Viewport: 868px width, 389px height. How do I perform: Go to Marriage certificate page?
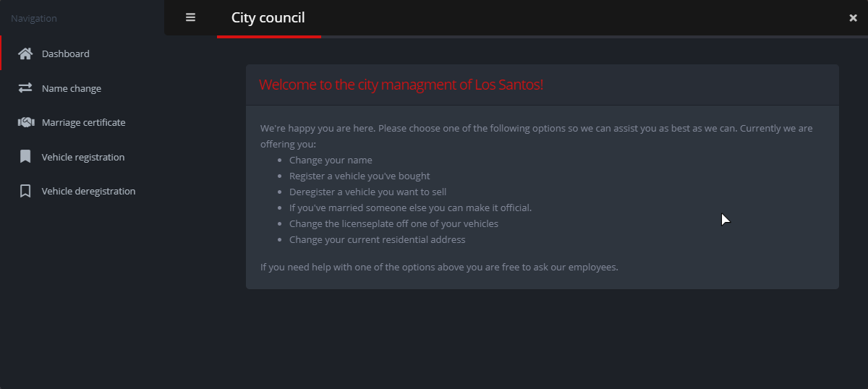[x=84, y=122]
